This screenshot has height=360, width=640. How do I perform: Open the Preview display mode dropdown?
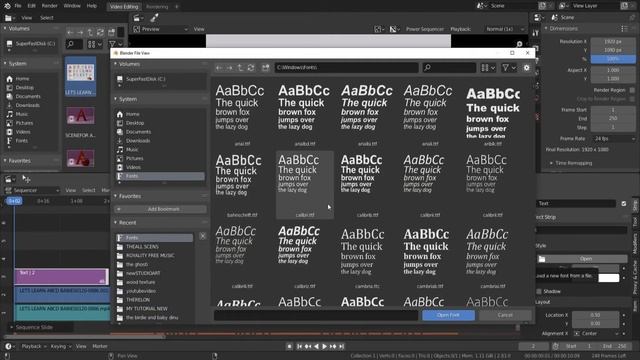[x=161, y=29]
